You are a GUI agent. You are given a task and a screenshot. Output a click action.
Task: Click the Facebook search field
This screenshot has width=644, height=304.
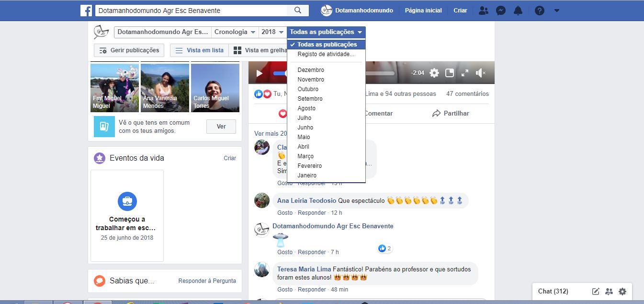pos(191,11)
